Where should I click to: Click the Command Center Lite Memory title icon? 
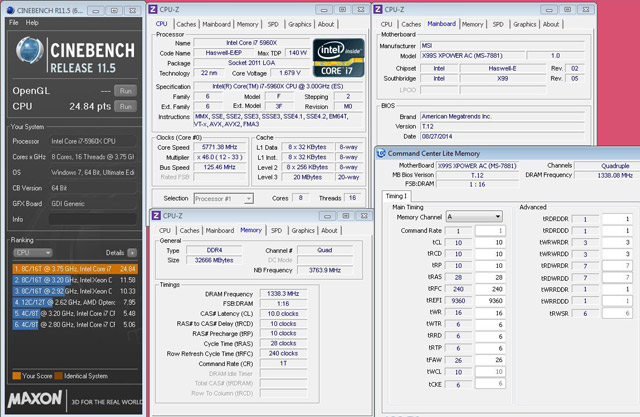[382, 152]
